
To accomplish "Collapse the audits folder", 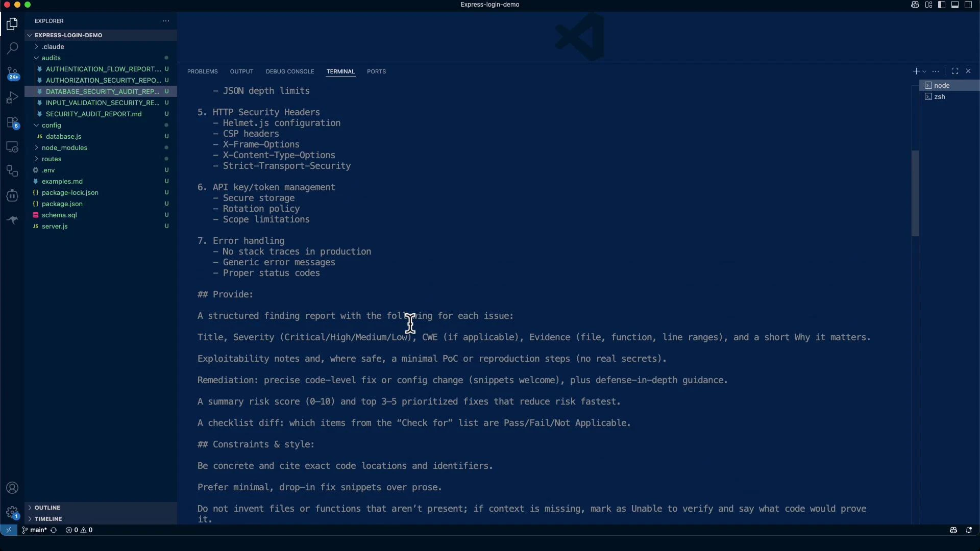I will (x=101, y=58).
